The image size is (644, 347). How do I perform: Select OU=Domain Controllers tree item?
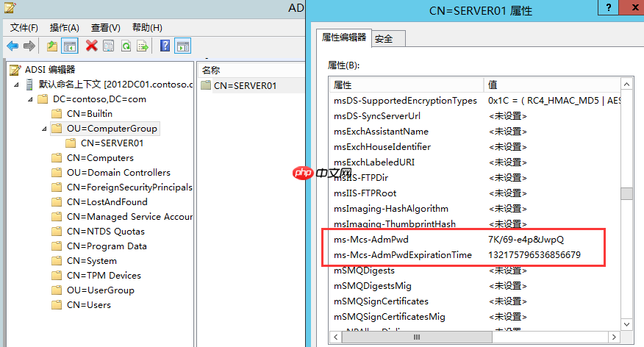pos(118,173)
